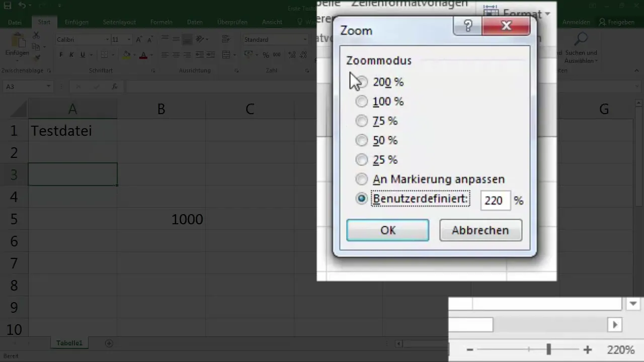Click the Tabelle1 sheet tab
This screenshot has height=362, width=644.
pos(69,343)
